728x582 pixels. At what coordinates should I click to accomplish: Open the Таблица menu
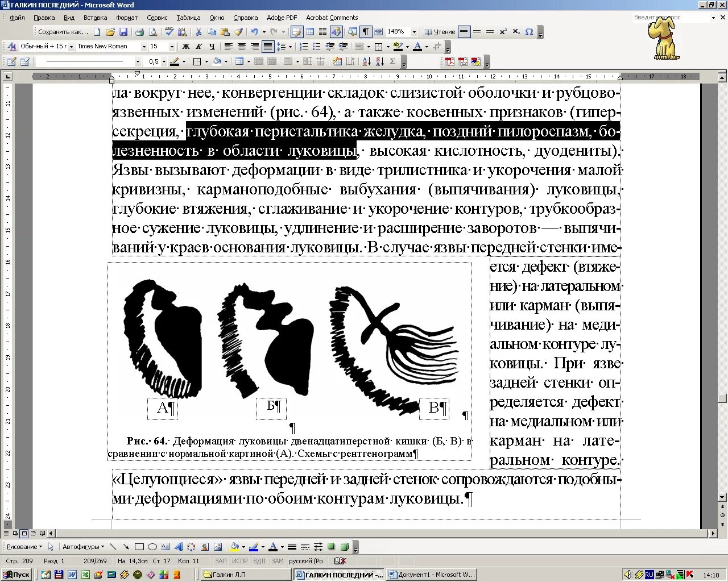(x=188, y=18)
